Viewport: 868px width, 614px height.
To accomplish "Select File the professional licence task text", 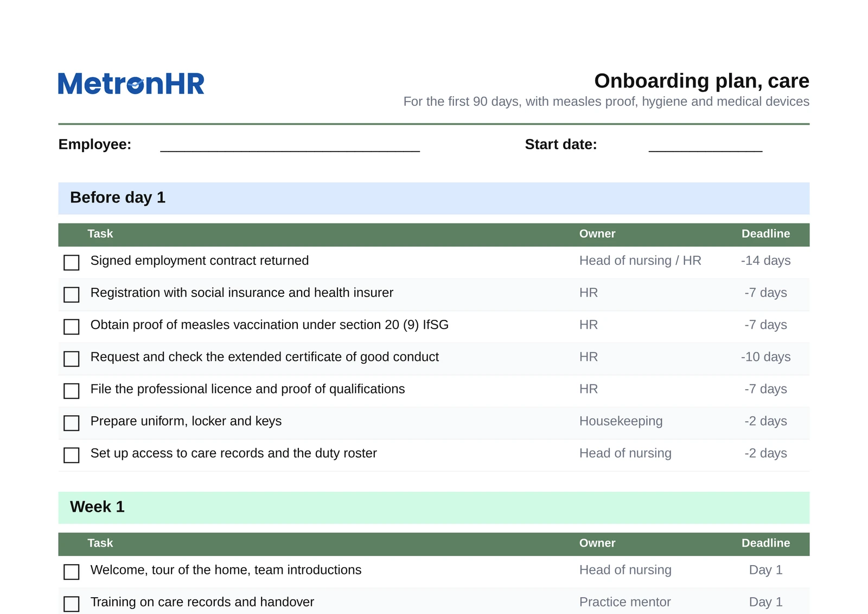I will point(248,389).
